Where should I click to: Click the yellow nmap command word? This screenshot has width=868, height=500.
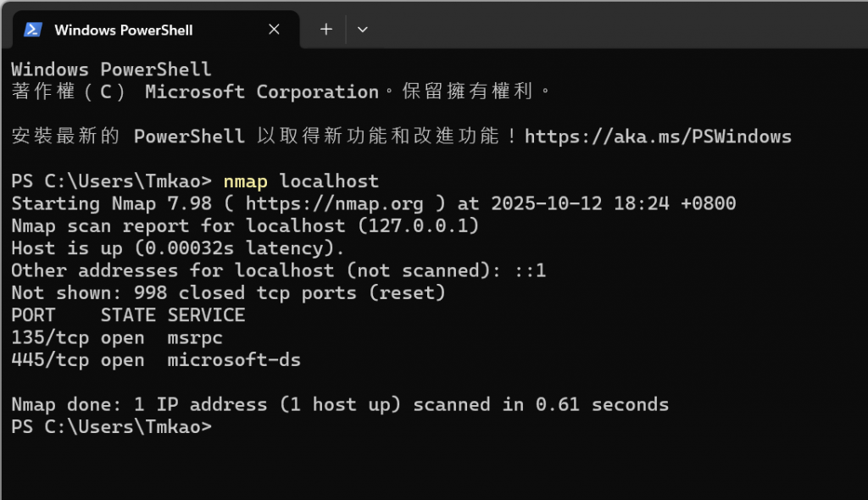pyautogui.click(x=245, y=181)
